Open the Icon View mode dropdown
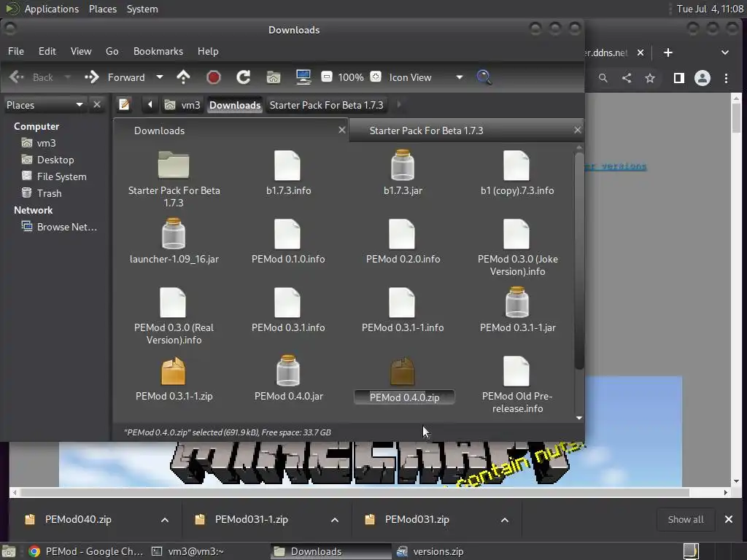 pos(425,77)
